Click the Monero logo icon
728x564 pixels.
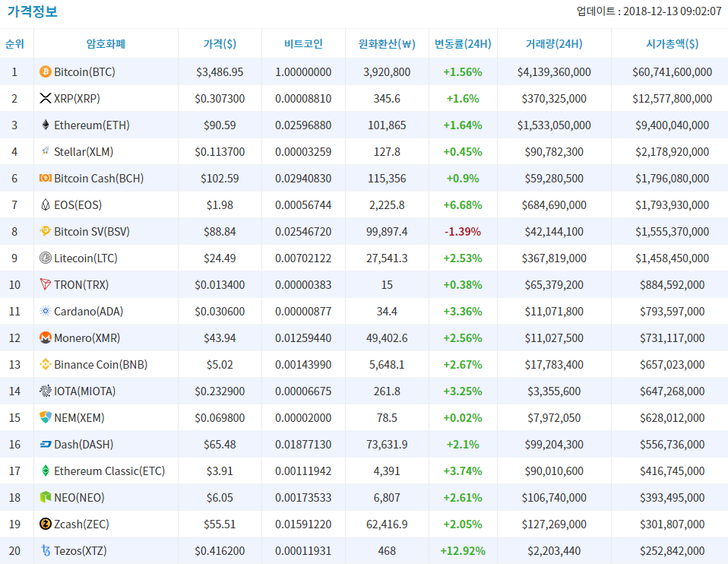(45, 337)
